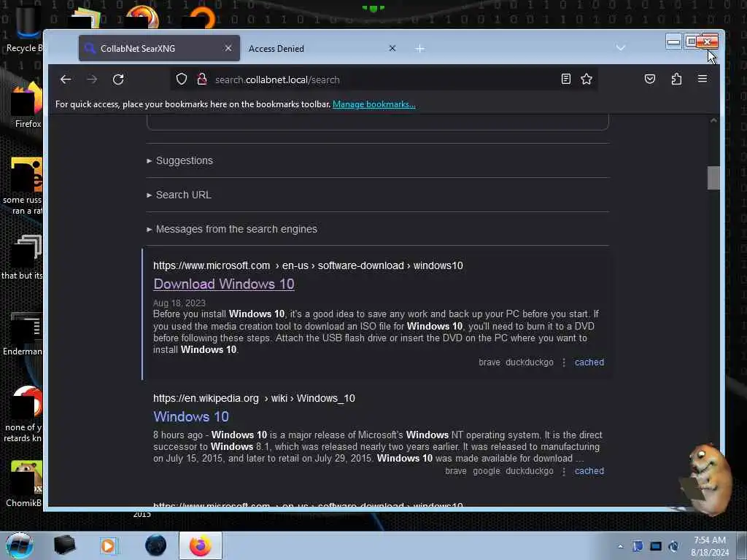
Task: Click the Firefox taskbar button
Action: 201,545
